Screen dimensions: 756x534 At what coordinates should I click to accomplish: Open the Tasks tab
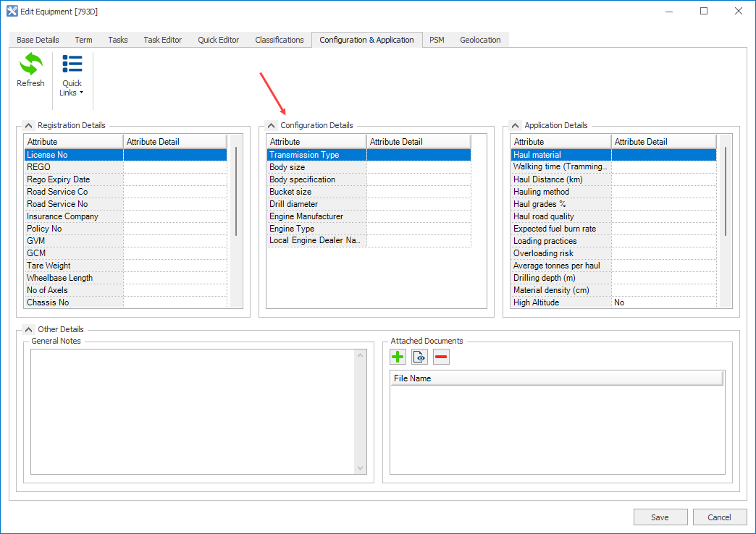coord(117,40)
